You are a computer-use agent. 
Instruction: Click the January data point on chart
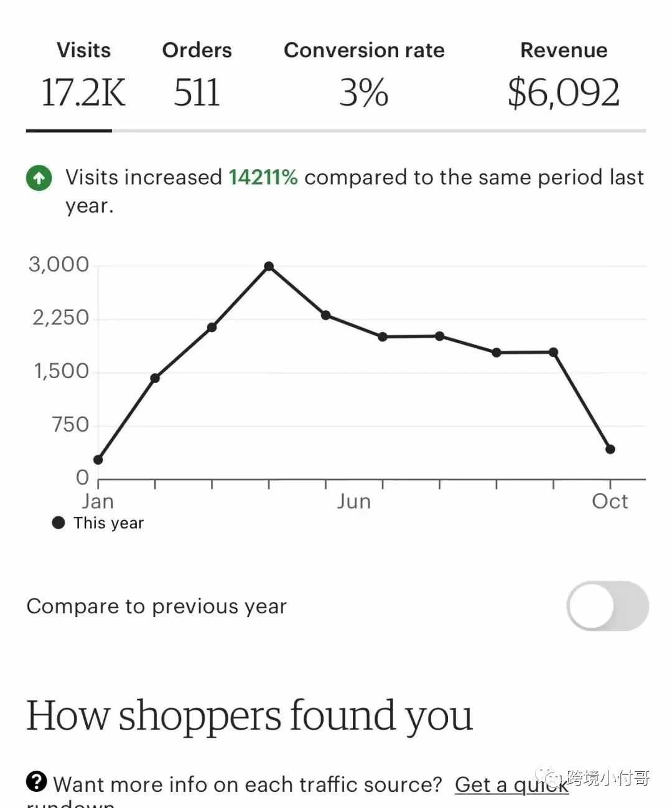point(98,460)
